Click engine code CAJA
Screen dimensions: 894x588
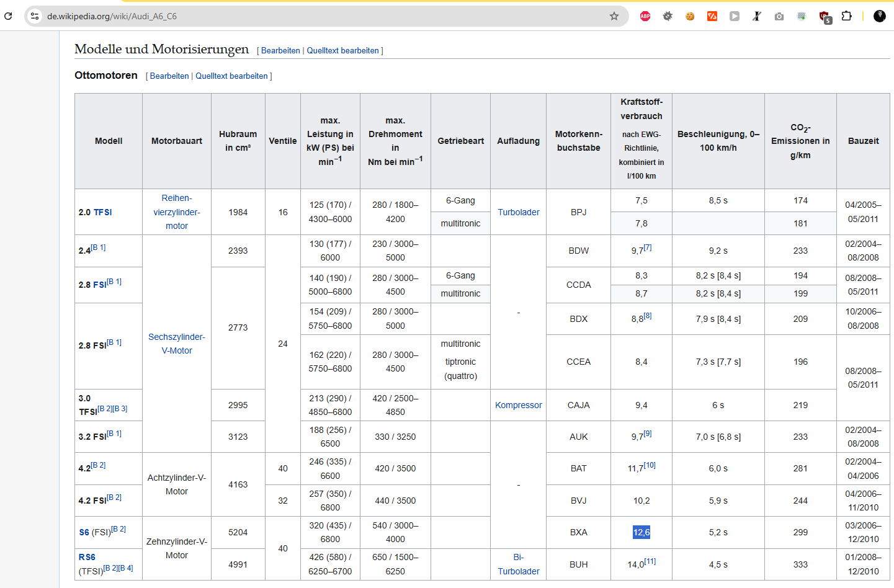579,405
